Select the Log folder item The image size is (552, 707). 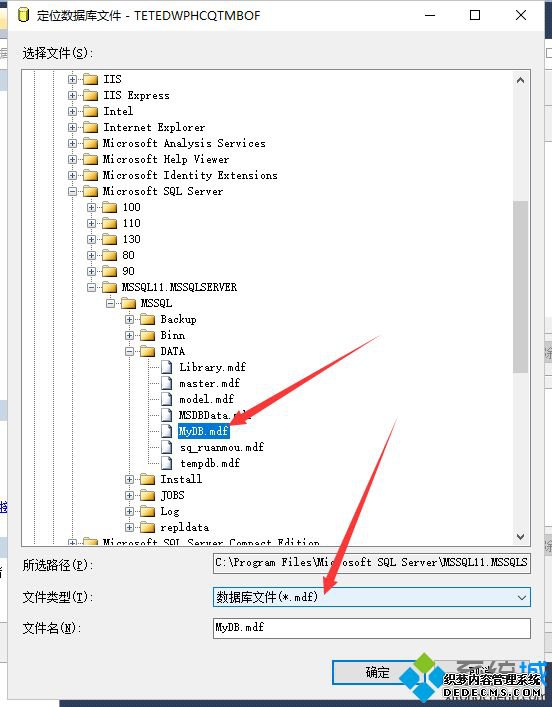coord(170,511)
